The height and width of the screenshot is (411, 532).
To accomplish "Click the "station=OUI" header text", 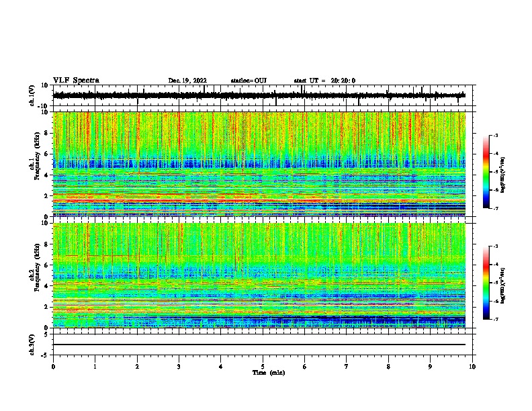I will 249,81.
